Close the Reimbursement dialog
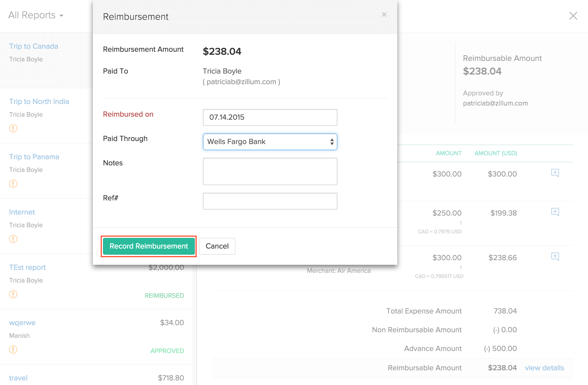Image resolution: width=588 pixels, height=385 pixels. click(x=384, y=14)
